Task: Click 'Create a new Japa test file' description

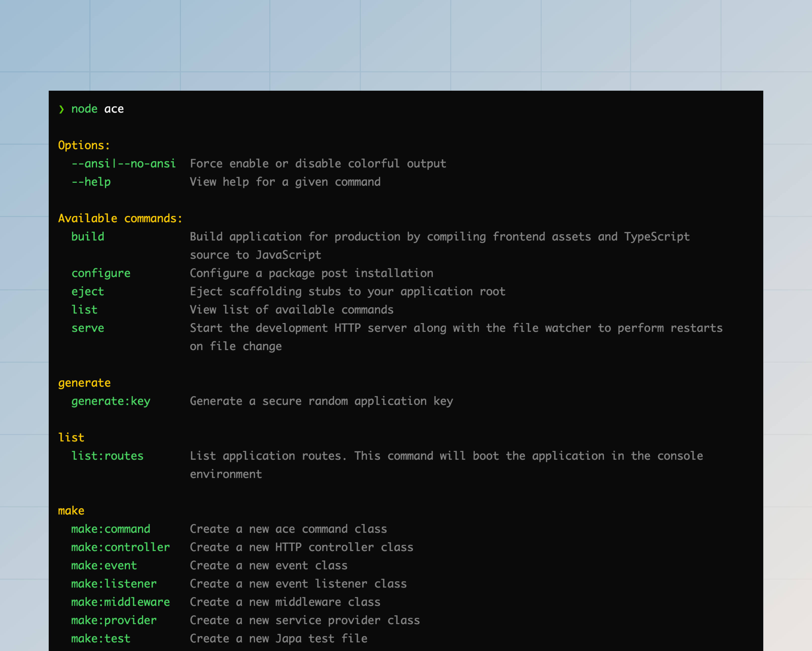Action: click(x=278, y=638)
